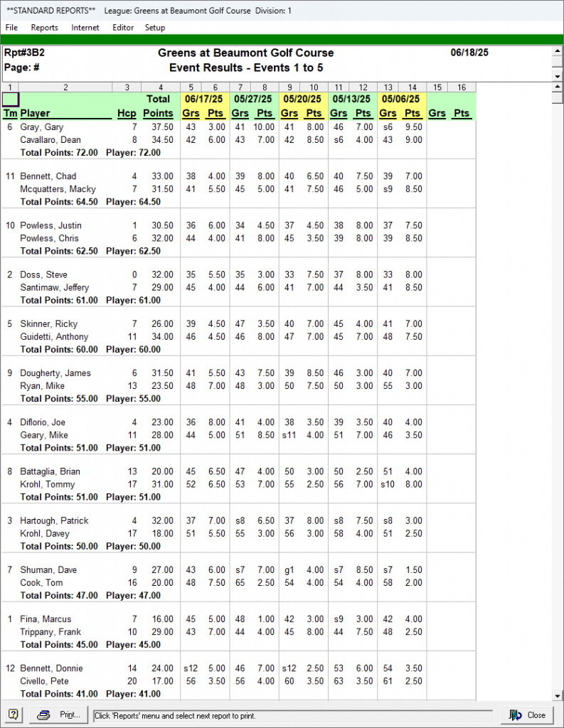Click main grid scrollbar down arrow
The height and width of the screenshot is (728, 564).
[x=558, y=696]
